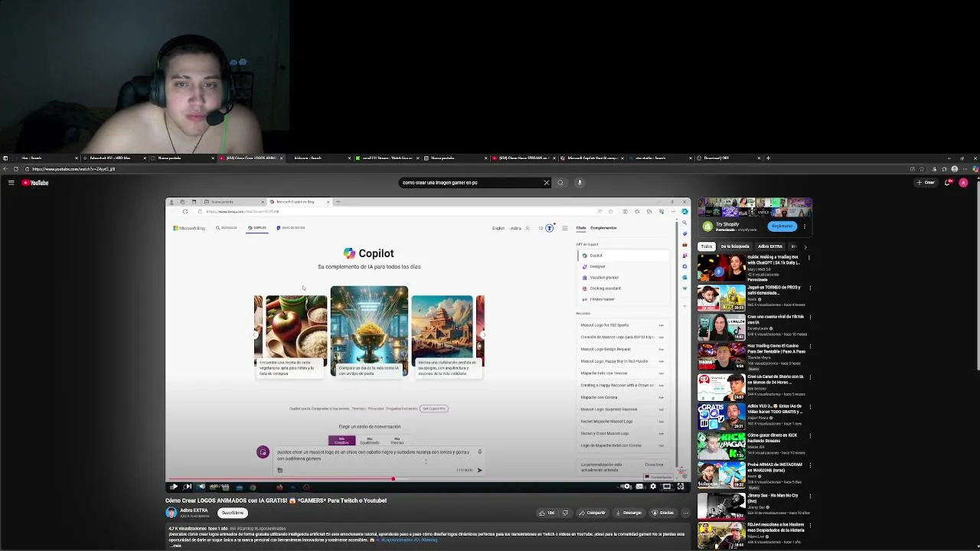This screenshot has width=980, height=551.
Task: Switch to the Cómo Crear LOGOS ANIMADOS browser tab
Action: pos(250,158)
